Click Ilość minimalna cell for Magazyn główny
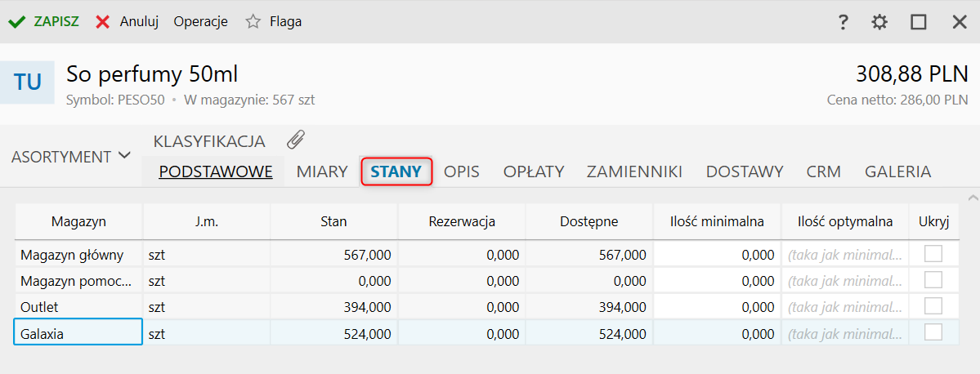Viewport: 980px width, 374px height. click(717, 255)
